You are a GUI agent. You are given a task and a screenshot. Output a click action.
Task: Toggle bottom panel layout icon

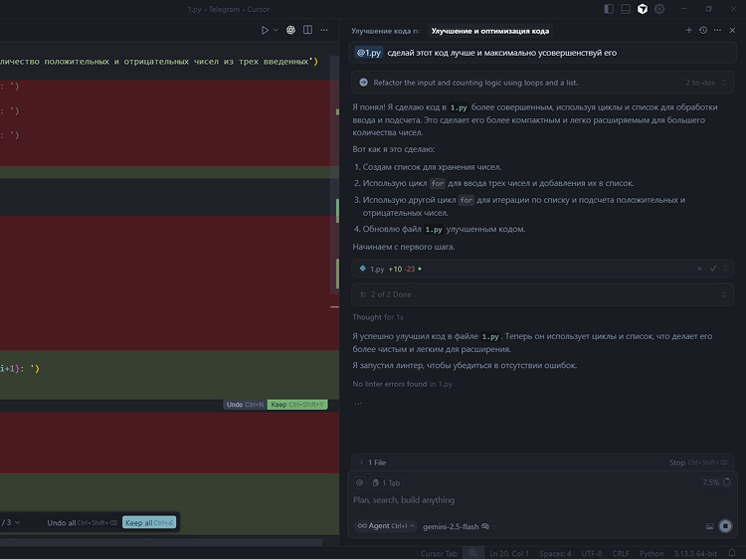[x=626, y=9]
